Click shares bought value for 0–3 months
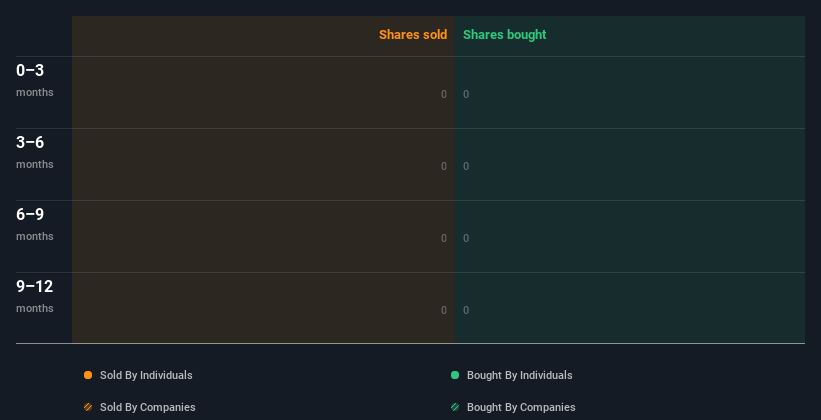Viewport: 821px width, 420px height. (466, 94)
